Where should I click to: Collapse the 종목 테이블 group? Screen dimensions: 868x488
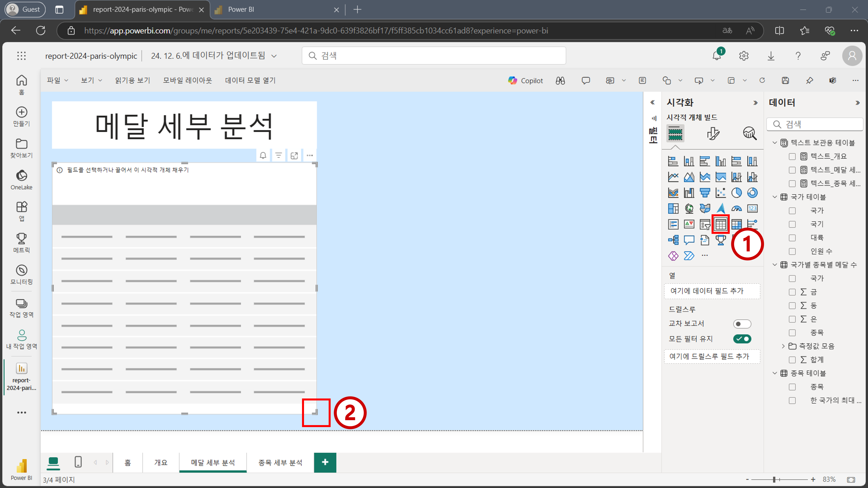coord(775,373)
